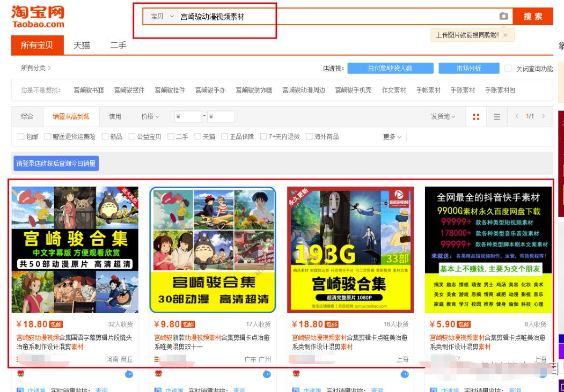Screen dimensions: 564x392
Task: Select the 所有宝贝 tab
Action: pyautogui.click(x=37, y=45)
